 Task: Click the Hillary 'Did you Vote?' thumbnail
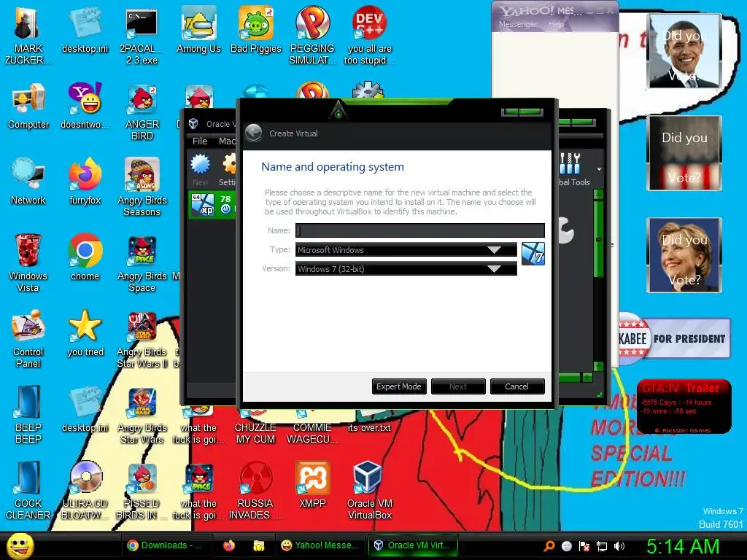[x=684, y=255]
